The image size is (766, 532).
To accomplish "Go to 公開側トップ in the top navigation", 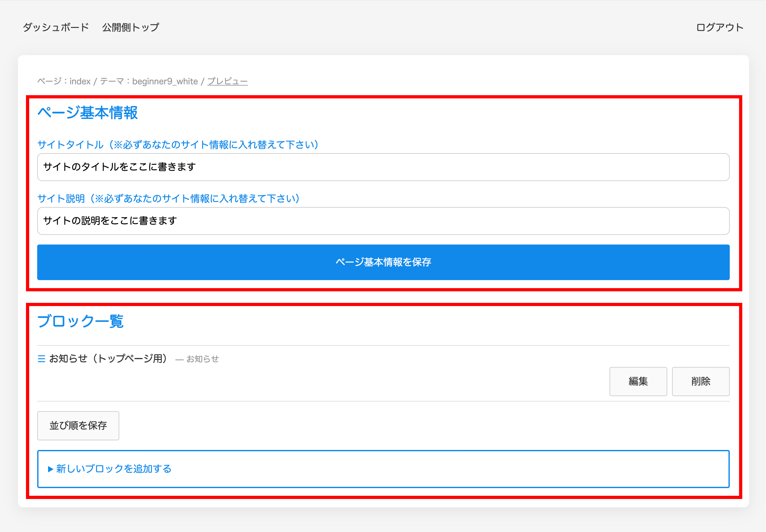I will coord(130,27).
